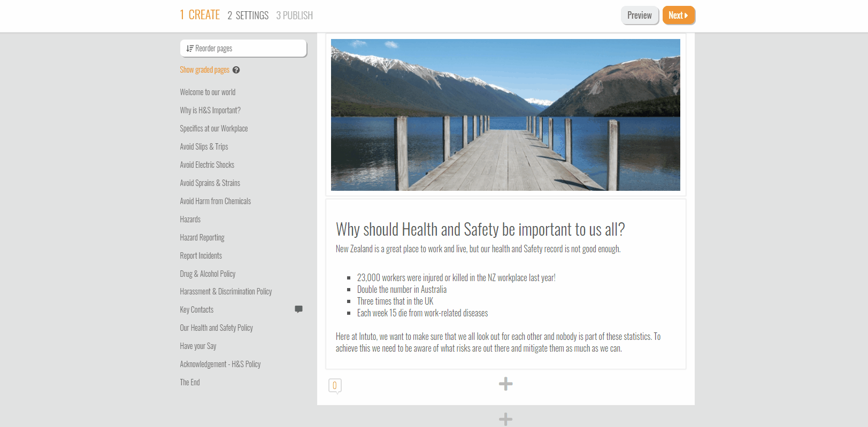
Task: Select the Avoid Electric Shocks page
Action: tap(207, 165)
